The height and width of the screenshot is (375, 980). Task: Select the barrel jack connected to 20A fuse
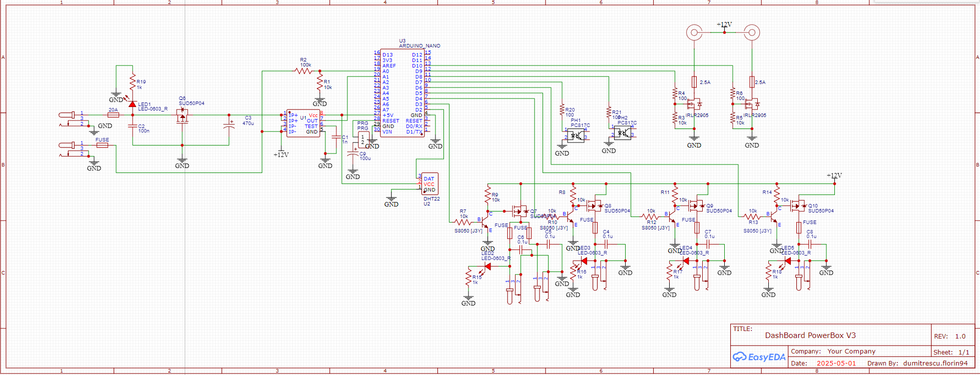[x=75, y=119]
